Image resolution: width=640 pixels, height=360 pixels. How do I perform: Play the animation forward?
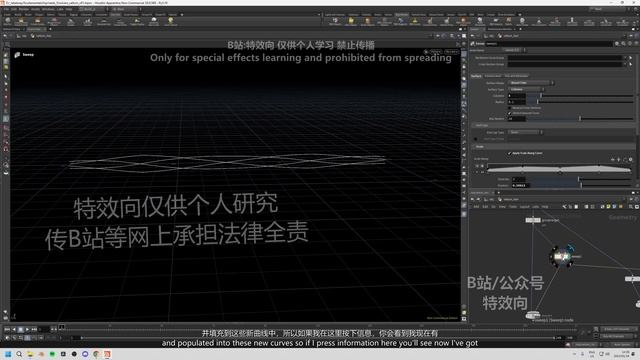27,329
